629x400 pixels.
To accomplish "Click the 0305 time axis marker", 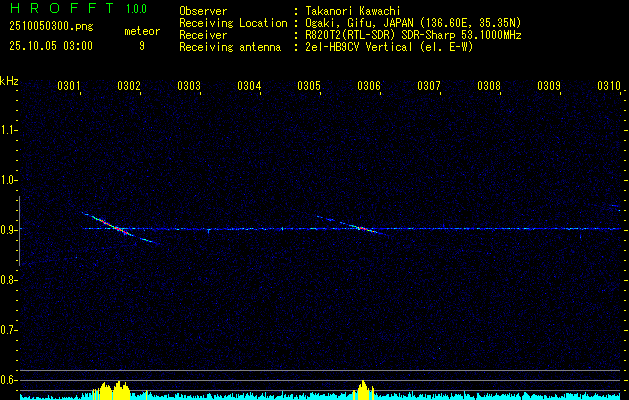I will (x=309, y=85).
